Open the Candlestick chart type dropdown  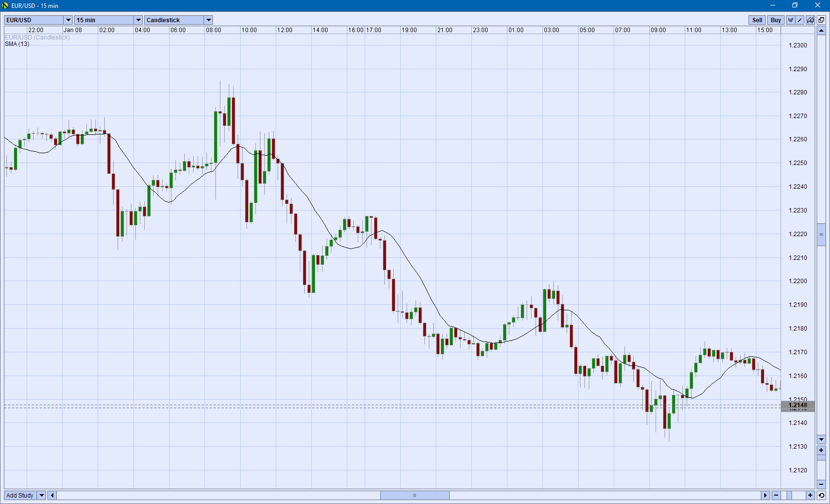[x=208, y=20]
